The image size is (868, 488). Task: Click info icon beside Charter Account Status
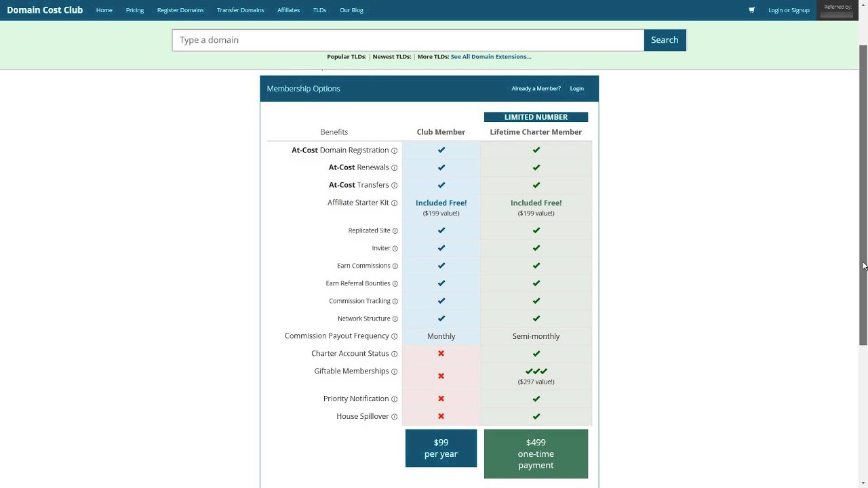pyautogui.click(x=394, y=354)
